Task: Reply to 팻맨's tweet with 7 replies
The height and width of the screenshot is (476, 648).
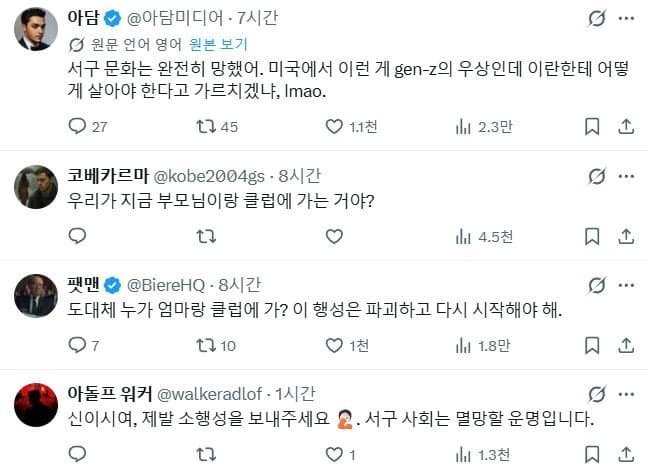Action: pos(78,346)
